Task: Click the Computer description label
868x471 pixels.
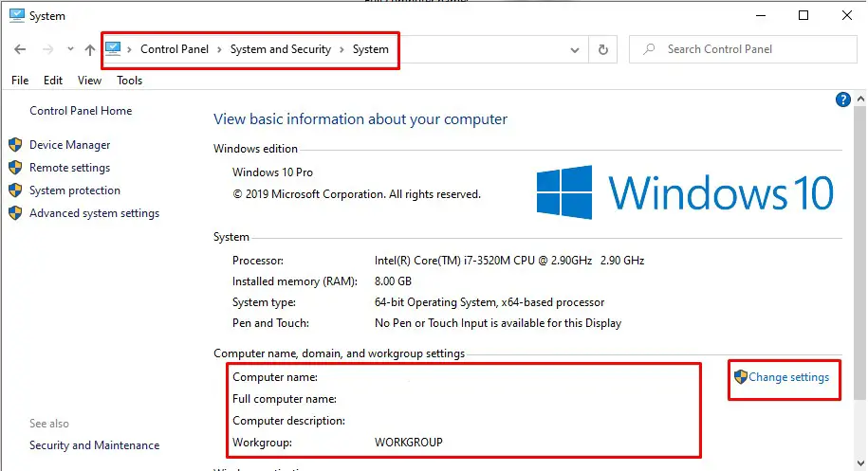Action: [x=288, y=421]
